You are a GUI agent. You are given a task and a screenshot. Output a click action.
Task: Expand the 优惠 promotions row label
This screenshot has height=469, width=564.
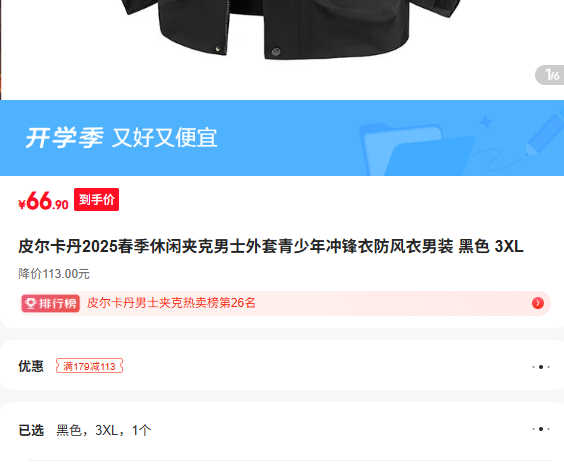coord(31,366)
